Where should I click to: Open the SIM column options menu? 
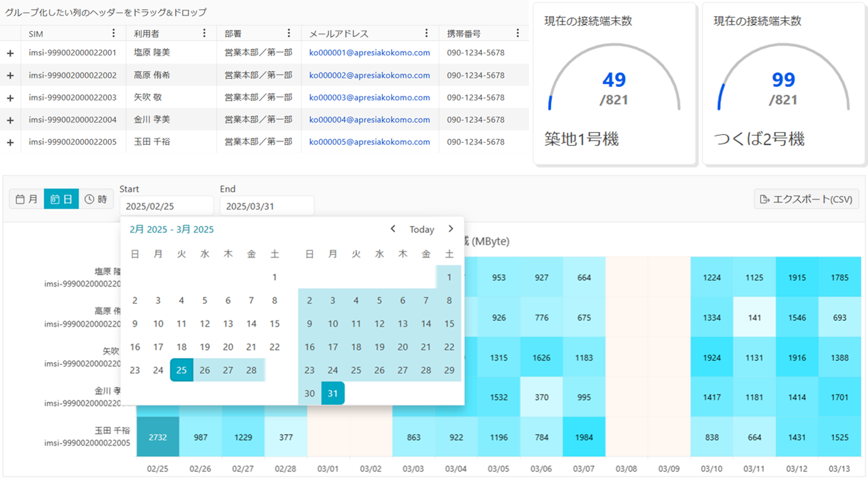pos(114,33)
